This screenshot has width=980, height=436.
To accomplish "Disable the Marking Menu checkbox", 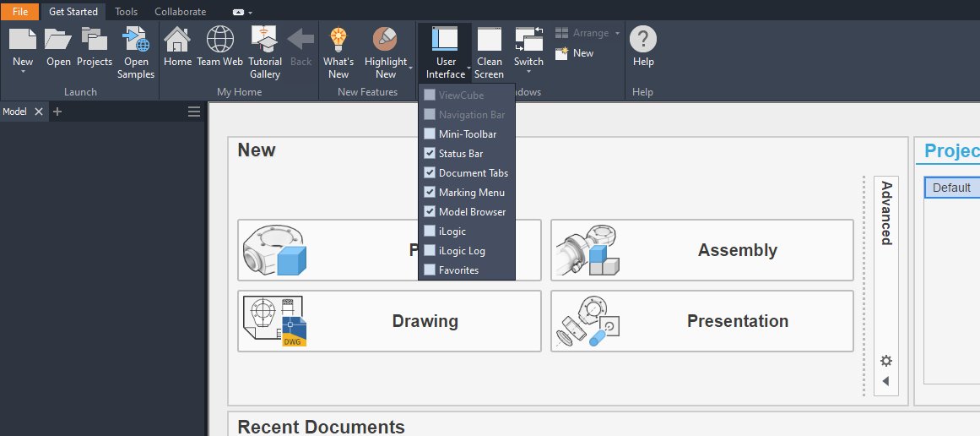I will point(430,192).
